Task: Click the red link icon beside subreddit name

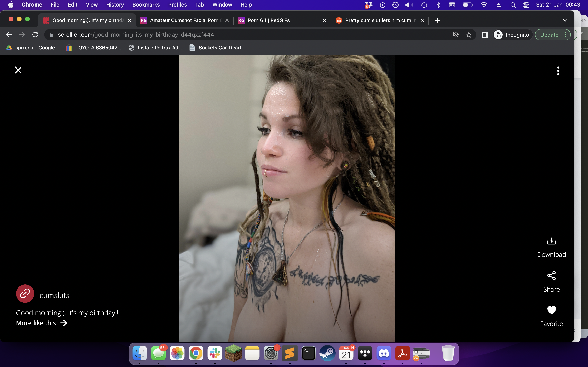Action: pyautogui.click(x=25, y=294)
